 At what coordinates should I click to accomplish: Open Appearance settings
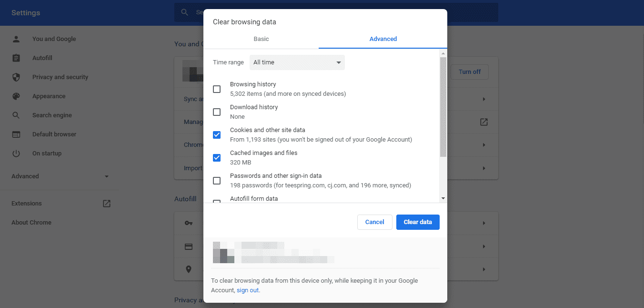(49, 96)
